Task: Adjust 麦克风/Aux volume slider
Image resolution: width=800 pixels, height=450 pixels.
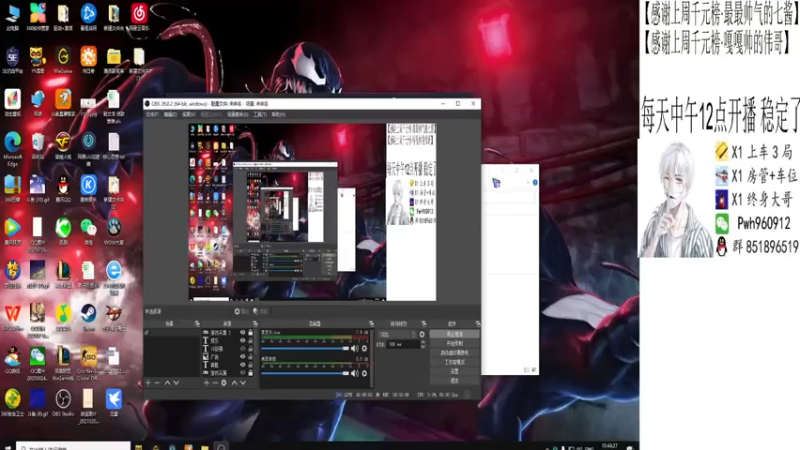Action: (305, 348)
